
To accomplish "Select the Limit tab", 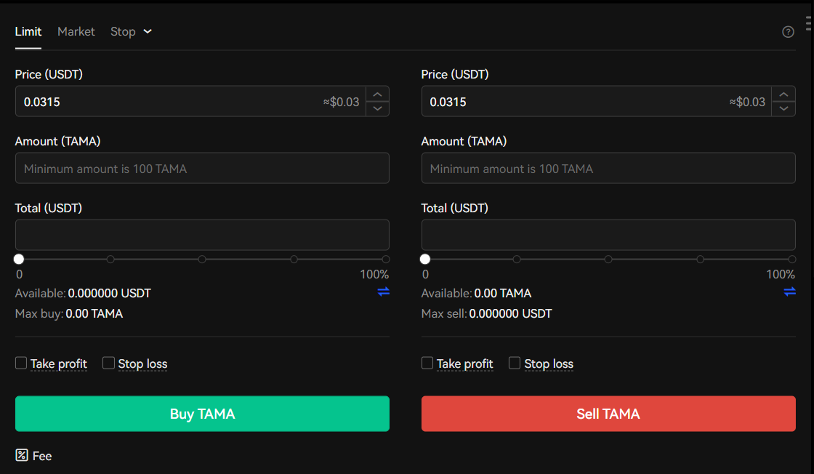I will (x=28, y=32).
